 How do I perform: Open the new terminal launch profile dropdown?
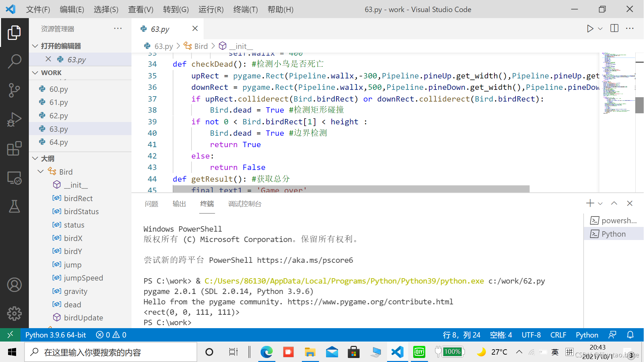coord(600,203)
